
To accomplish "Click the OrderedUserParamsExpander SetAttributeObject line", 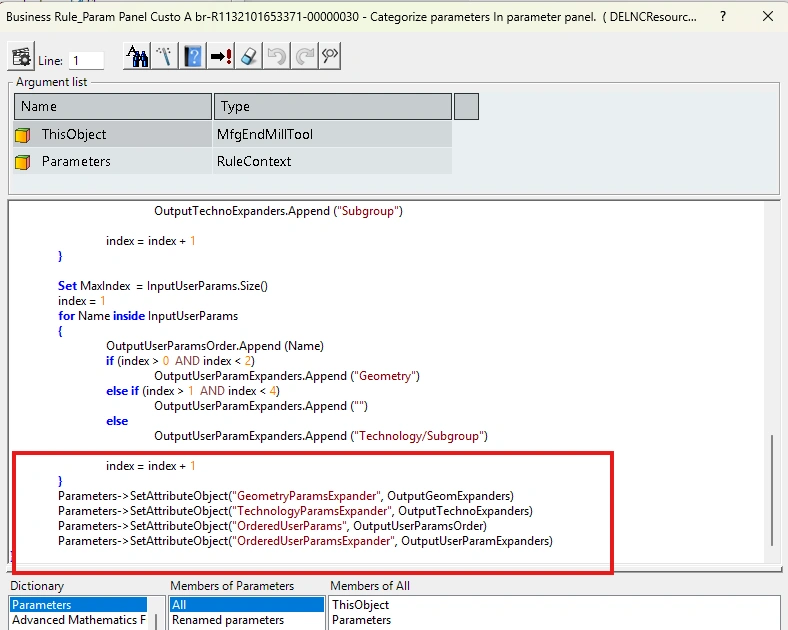I will click(x=305, y=541).
